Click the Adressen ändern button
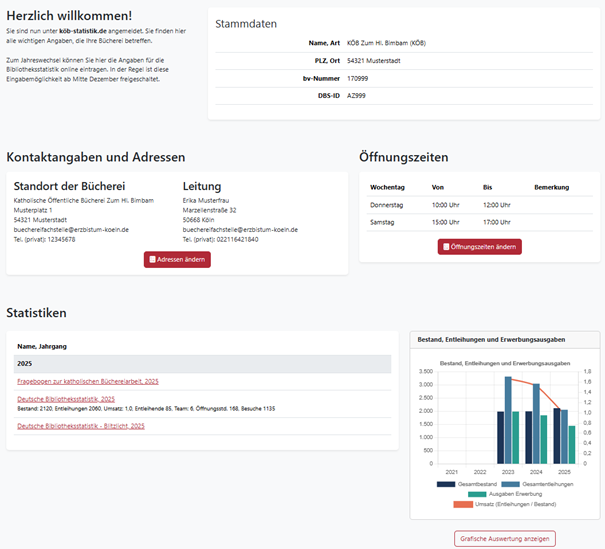 point(177,260)
